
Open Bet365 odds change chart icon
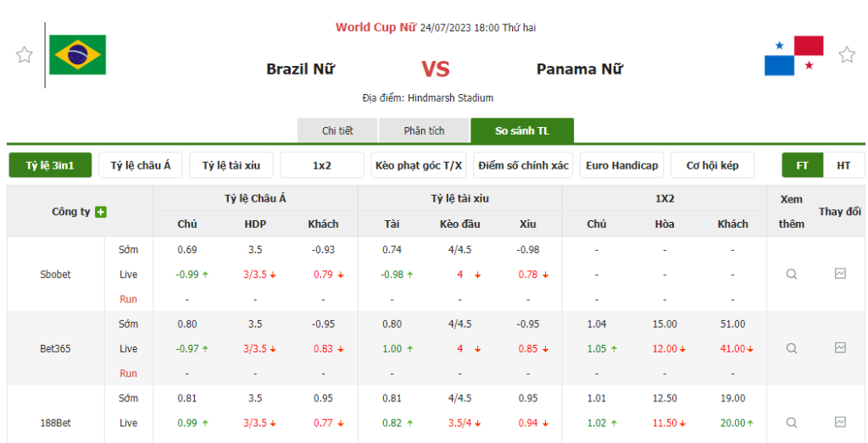point(840,348)
